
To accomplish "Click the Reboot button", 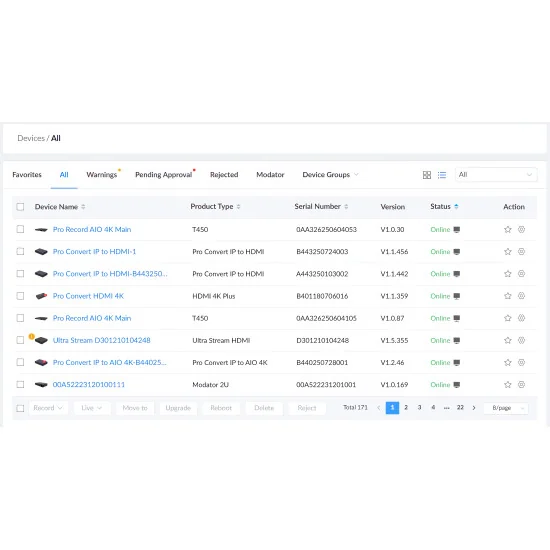I will 221,408.
